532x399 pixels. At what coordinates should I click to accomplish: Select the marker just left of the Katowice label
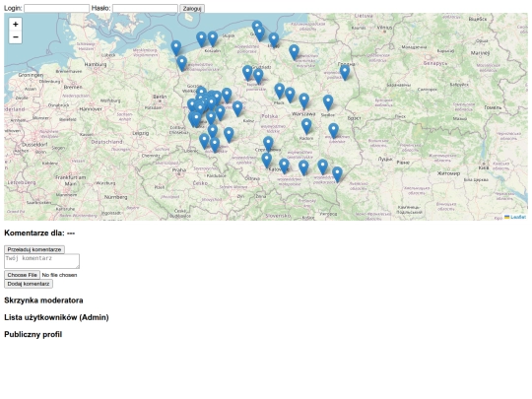click(267, 161)
